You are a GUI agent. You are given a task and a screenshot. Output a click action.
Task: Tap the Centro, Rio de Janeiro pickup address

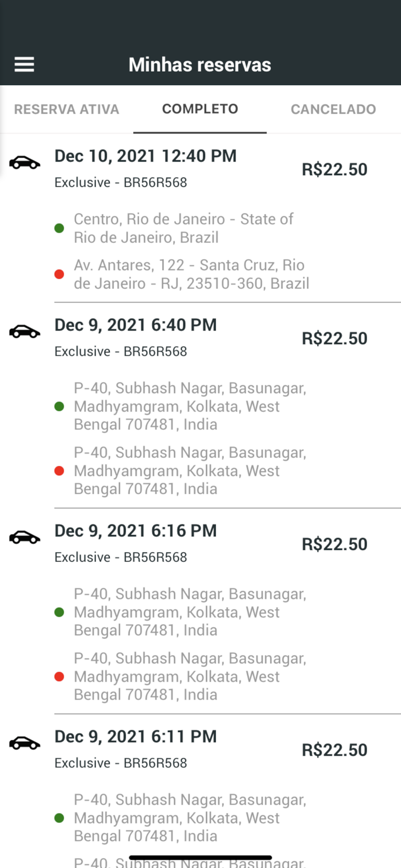click(x=183, y=229)
